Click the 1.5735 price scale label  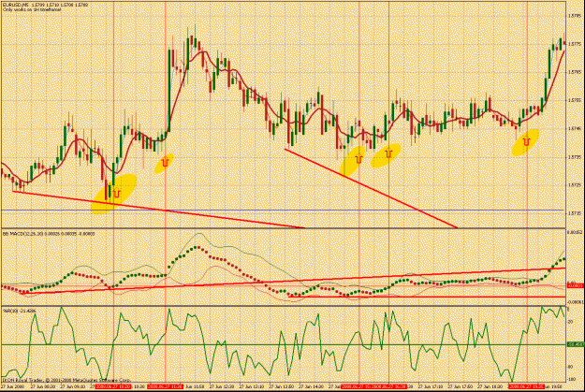click(x=574, y=157)
